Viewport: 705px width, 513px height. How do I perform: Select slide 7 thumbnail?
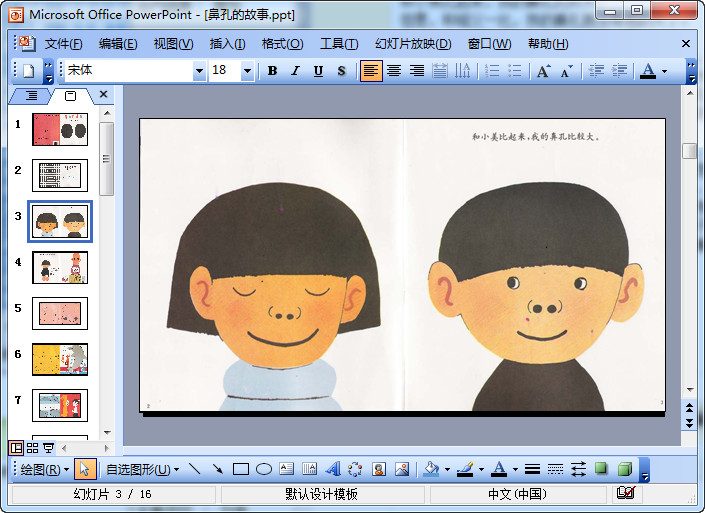(x=60, y=406)
